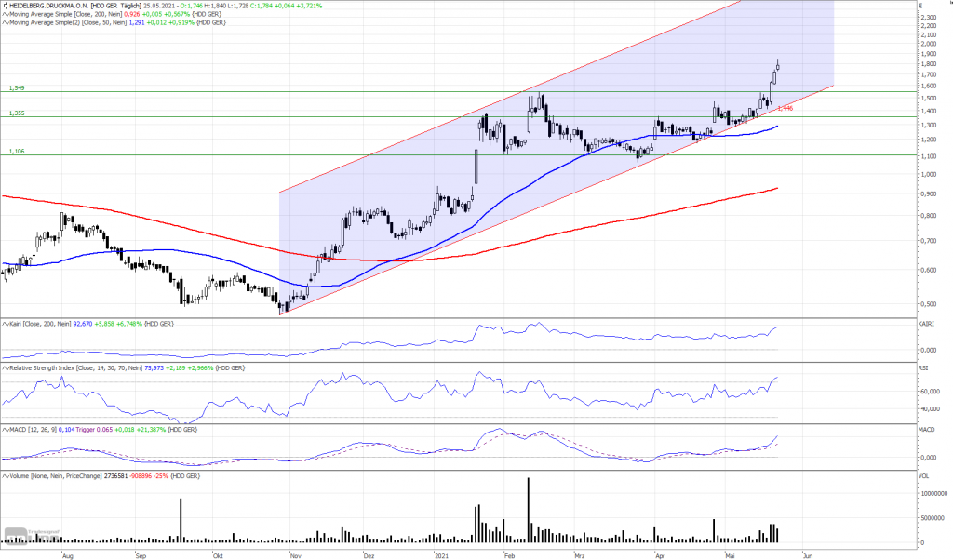Click the wave icon before Moving Average Simple(2)
The image size is (953, 560).
coord(5,22)
